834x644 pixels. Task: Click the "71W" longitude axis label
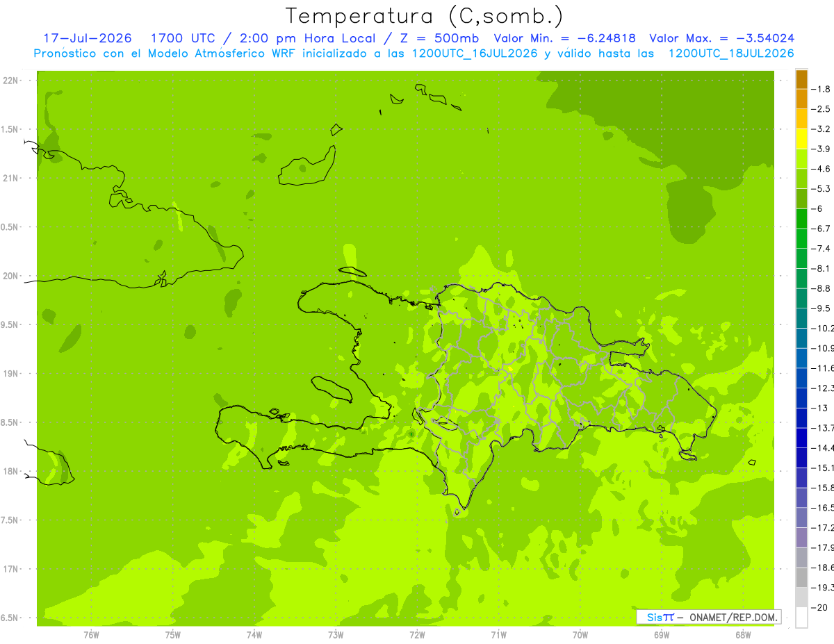(x=498, y=634)
